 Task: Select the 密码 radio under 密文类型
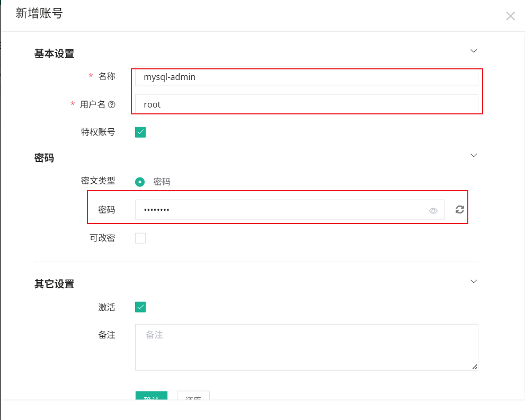click(140, 182)
